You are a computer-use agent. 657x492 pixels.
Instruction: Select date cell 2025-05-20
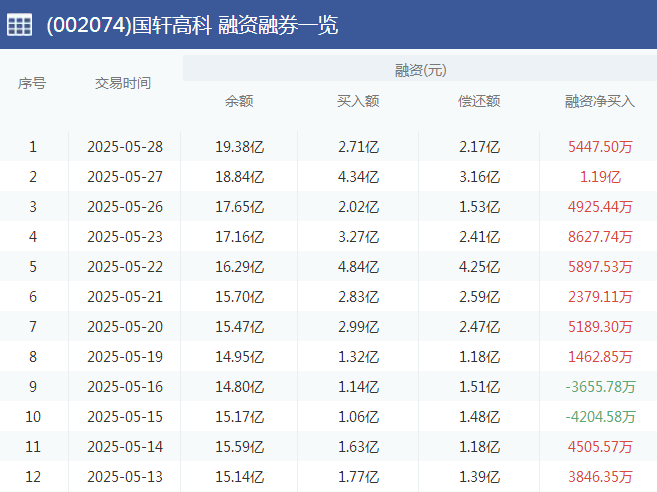(x=125, y=327)
